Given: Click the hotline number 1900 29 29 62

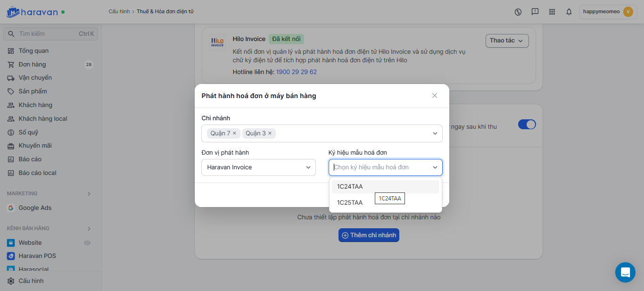Looking at the screenshot, I should [296, 72].
